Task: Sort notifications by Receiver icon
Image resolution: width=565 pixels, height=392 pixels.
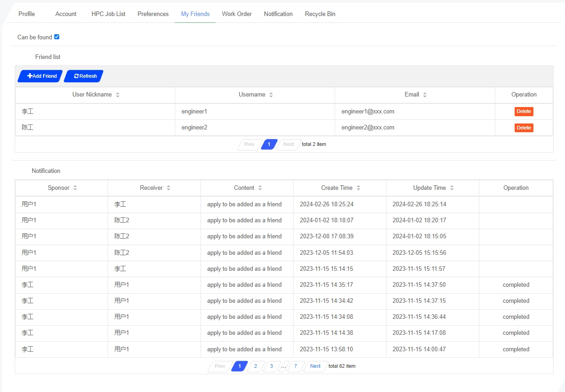Action: 168,188
